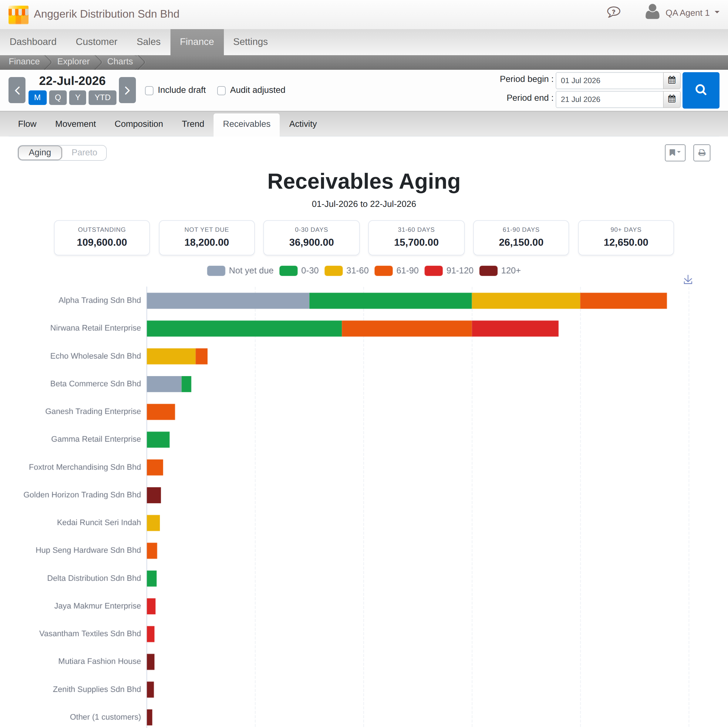Click the Anggerik Distribution Sdn Bhd title

tap(107, 14)
